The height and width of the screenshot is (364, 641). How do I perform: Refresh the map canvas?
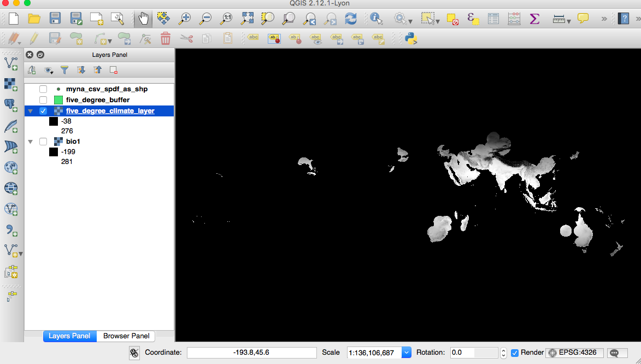pos(351,19)
